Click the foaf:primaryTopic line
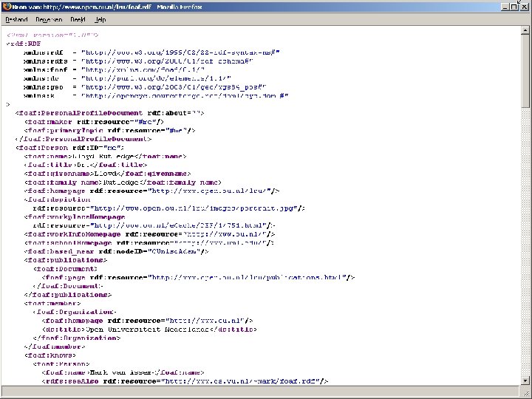 (x=109, y=131)
